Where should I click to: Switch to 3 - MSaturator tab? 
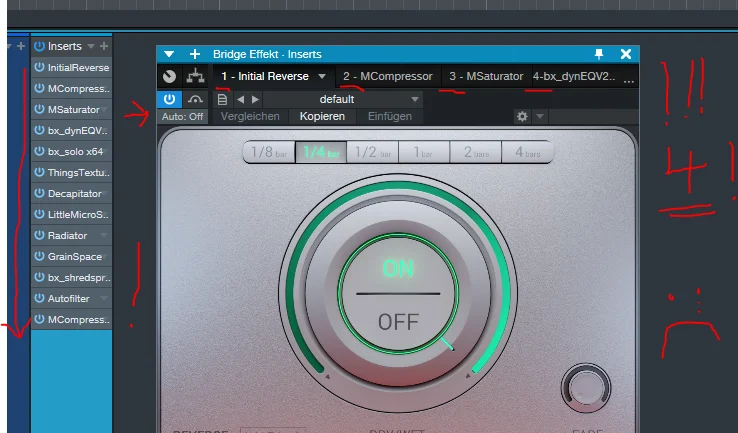coord(486,76)
